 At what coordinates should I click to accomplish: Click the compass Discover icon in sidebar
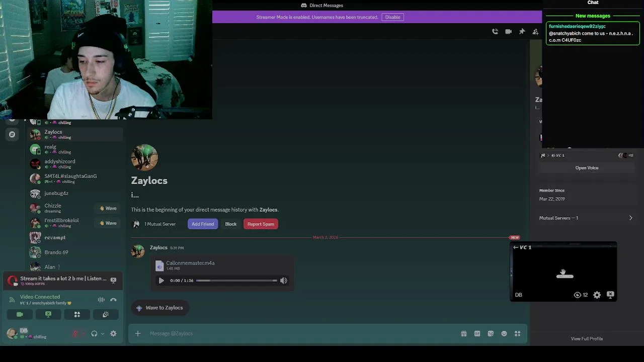point(12,134)
